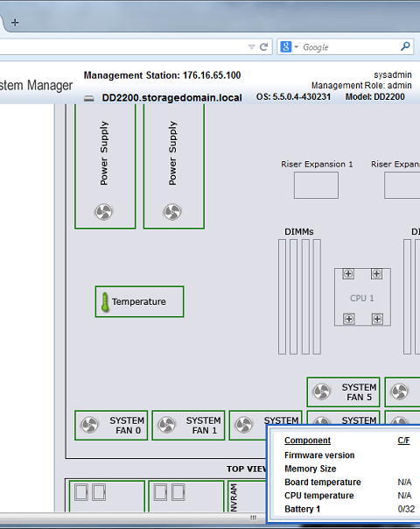This screenshot has height=529, width=420.
Task: Select the Board temperature row
Action: point(351,482)
